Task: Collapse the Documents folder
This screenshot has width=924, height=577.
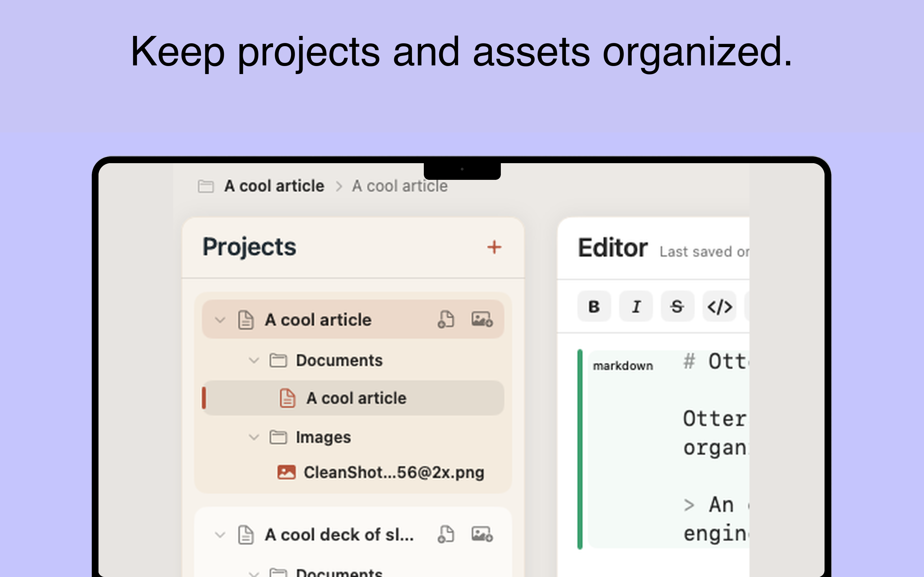Action: point(254,360)
